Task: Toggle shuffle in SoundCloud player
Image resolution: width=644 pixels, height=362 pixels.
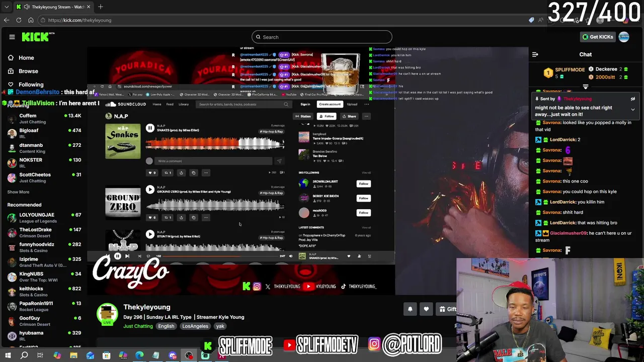Action: [139, 256]
